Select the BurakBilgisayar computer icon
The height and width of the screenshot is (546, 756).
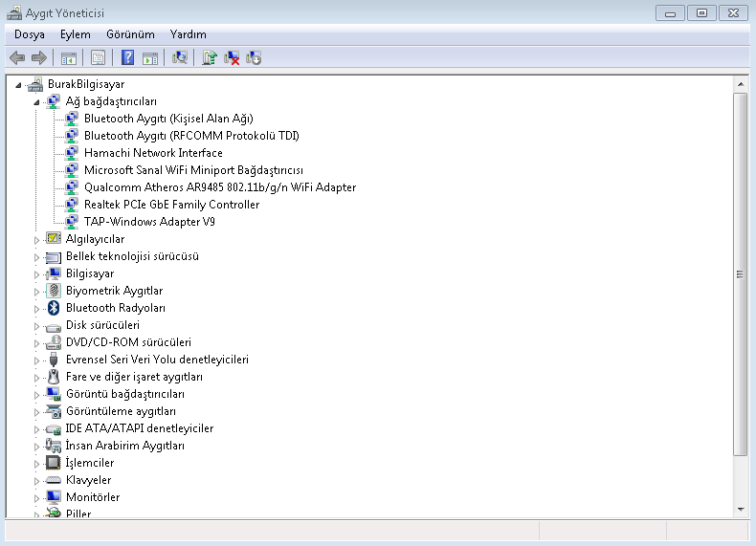click(35, 84)
